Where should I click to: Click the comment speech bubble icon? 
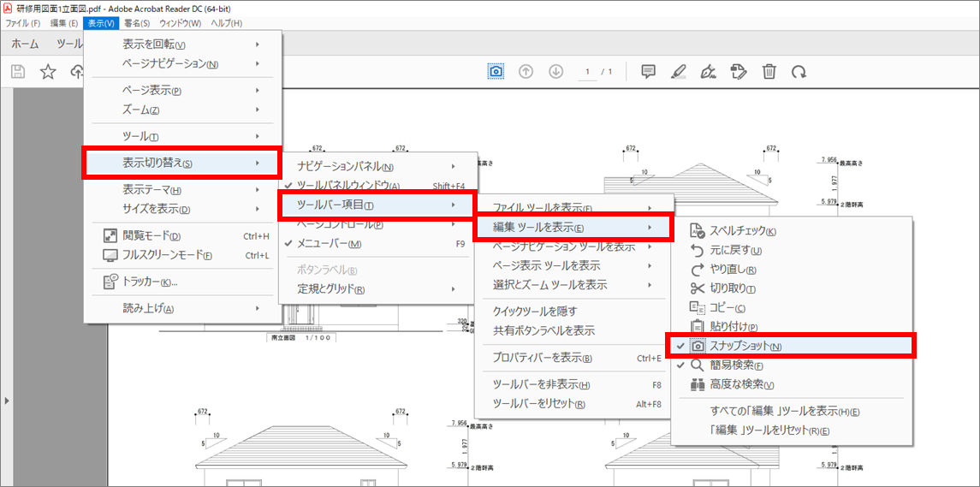tap(649, 72)
